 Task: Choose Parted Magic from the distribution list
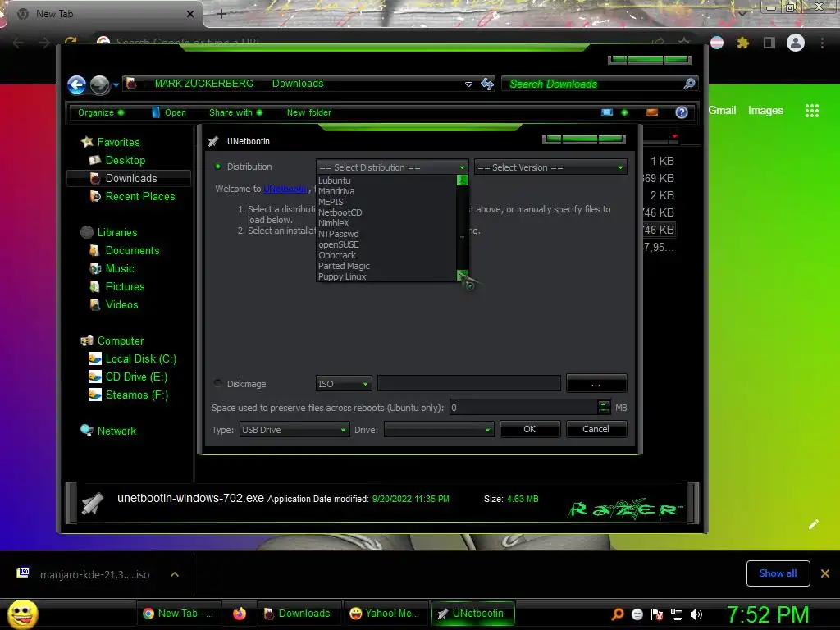[386, 266]
